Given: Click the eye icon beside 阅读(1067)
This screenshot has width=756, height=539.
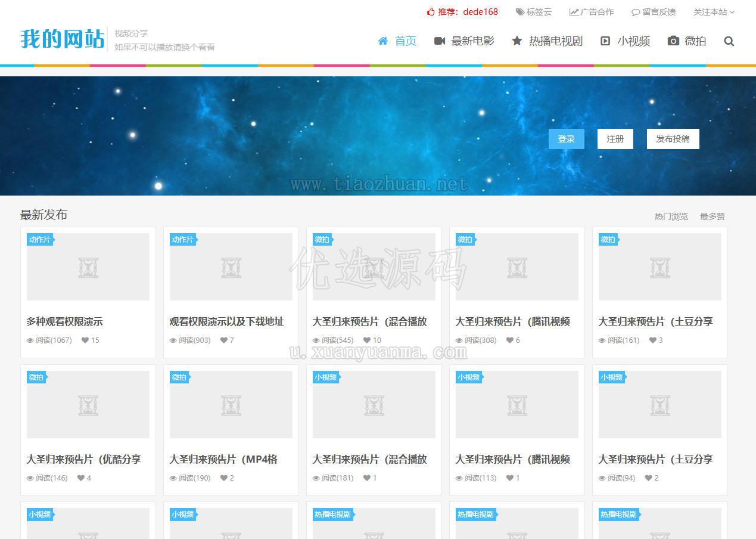Looking at the screenshot, I should pyautogui.click(x=30, y=340).
